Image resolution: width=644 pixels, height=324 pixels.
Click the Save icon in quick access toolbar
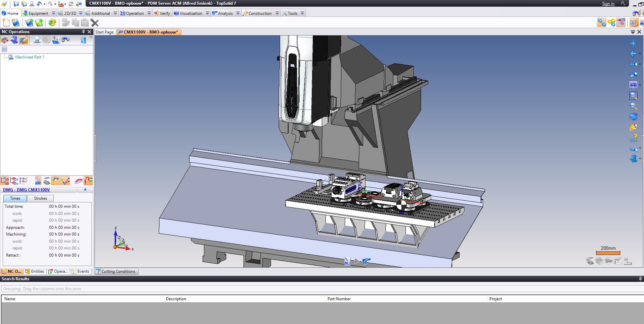coord(16,4)
